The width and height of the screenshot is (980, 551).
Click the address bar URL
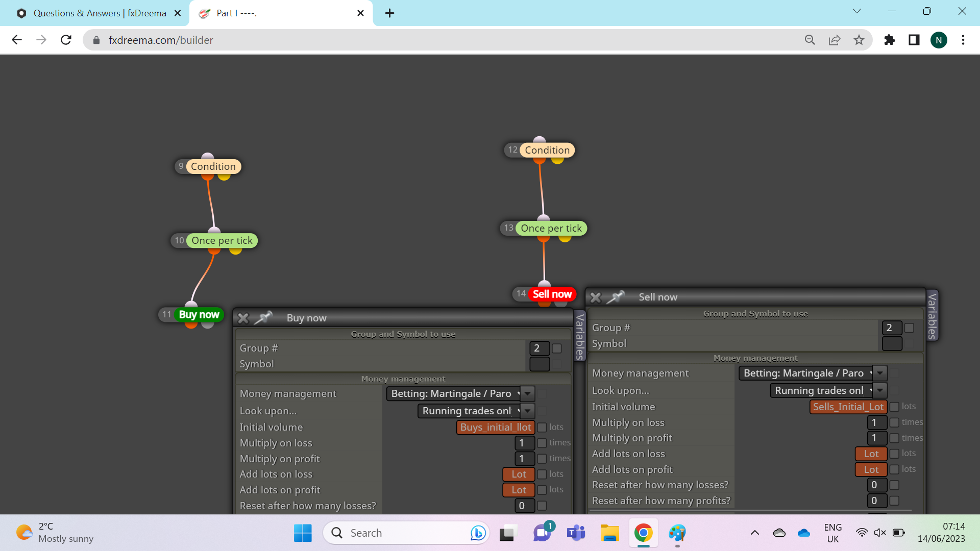click(161, 40)
